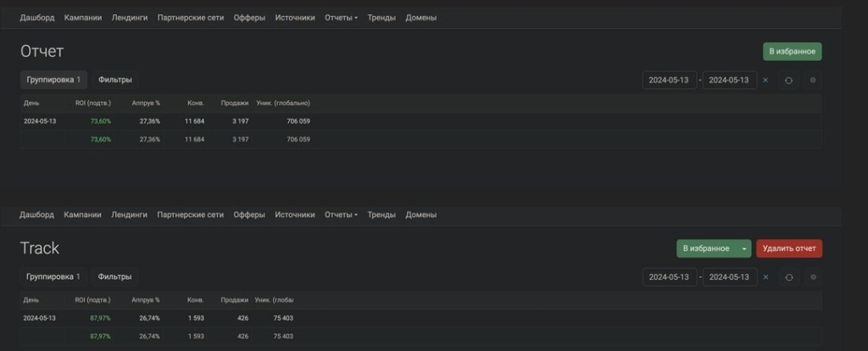
Task: Sort Track table by Продажи column
Action: tap(235, 299)
